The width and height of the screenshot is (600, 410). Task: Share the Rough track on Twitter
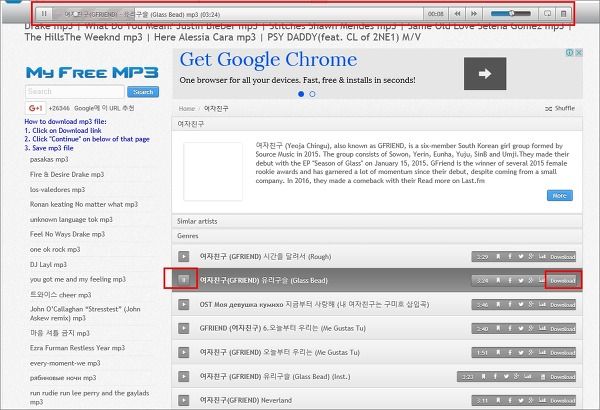pyautogui.click(x=520, y=256)
